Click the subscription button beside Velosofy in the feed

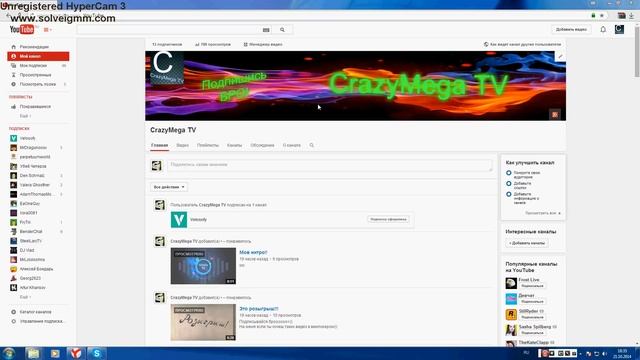(x=388, y=219)
